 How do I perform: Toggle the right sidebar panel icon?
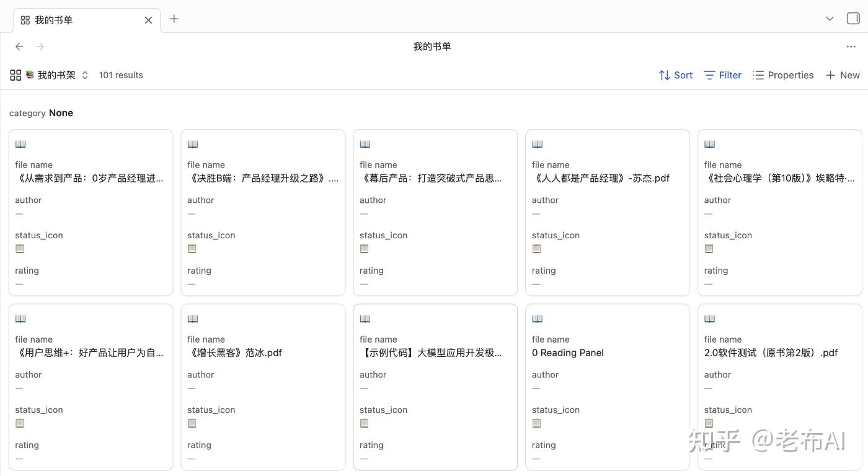click(853, 19)
